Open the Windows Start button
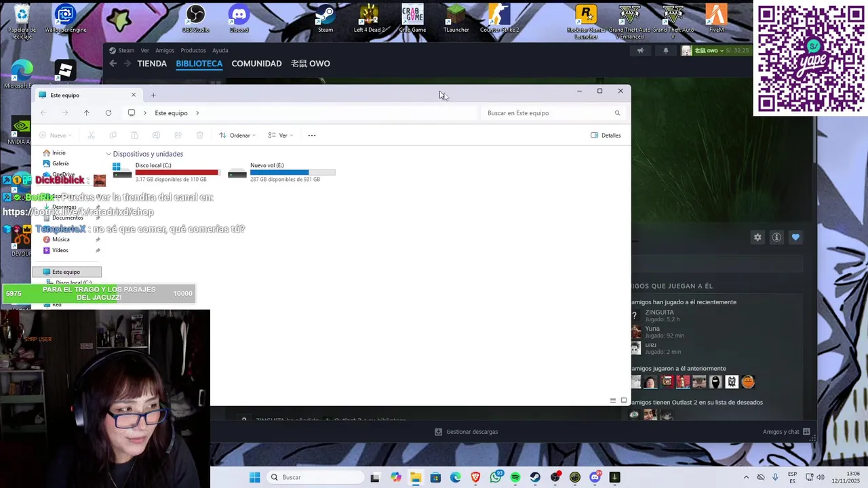Viewport: 868px width, 488px height. coord(254,477)
